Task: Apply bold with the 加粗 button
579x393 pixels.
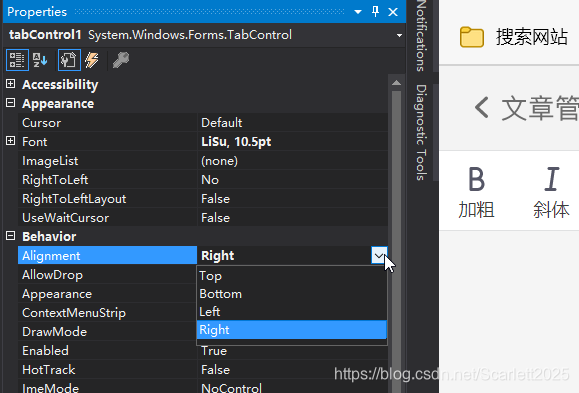Action: coord(476,193)
